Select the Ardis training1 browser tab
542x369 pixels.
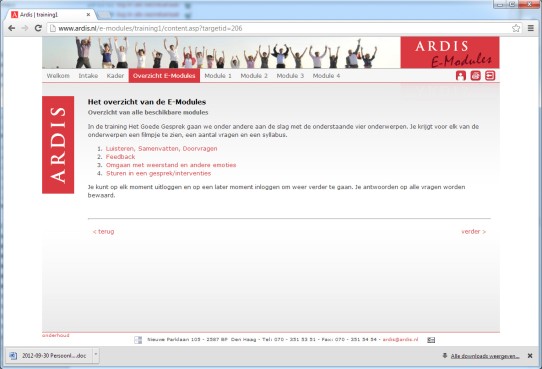pos(52,15)
